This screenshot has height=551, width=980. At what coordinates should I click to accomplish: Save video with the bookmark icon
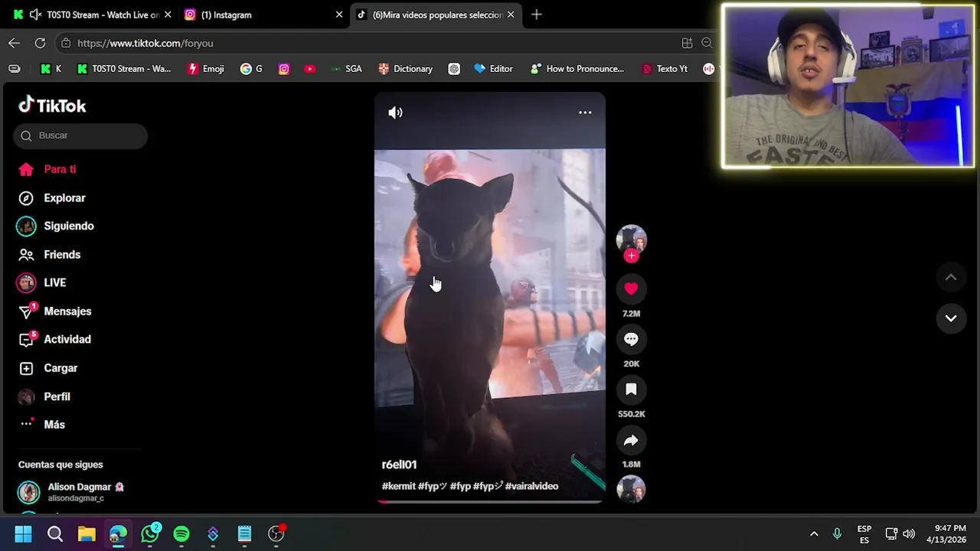[631, 390]
